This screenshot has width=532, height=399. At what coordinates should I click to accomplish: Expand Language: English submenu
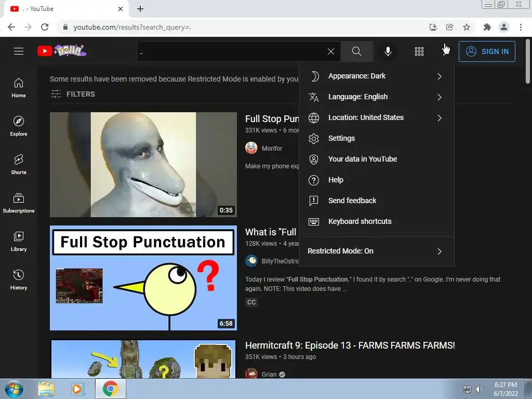[x=377, y=97]
